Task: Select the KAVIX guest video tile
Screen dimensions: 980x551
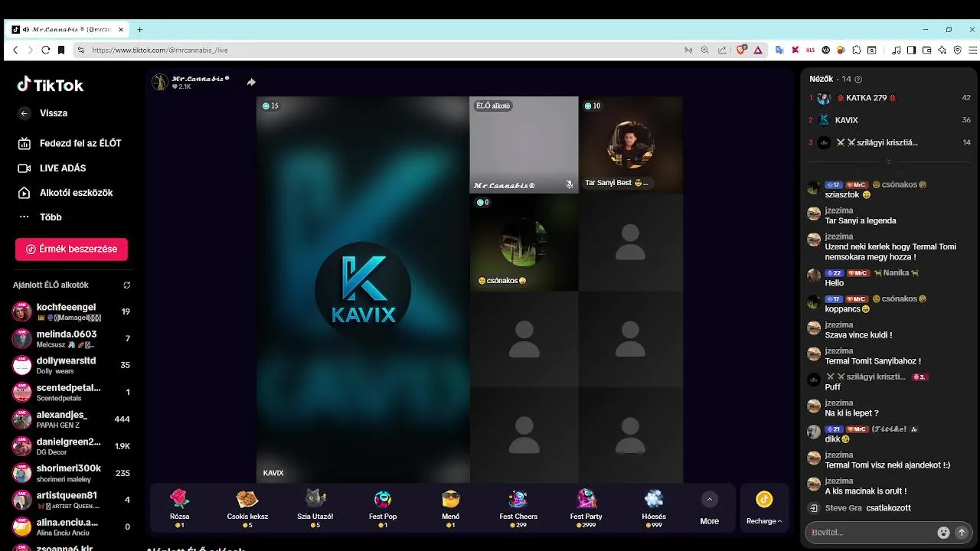Action: [x=363, y=289]
